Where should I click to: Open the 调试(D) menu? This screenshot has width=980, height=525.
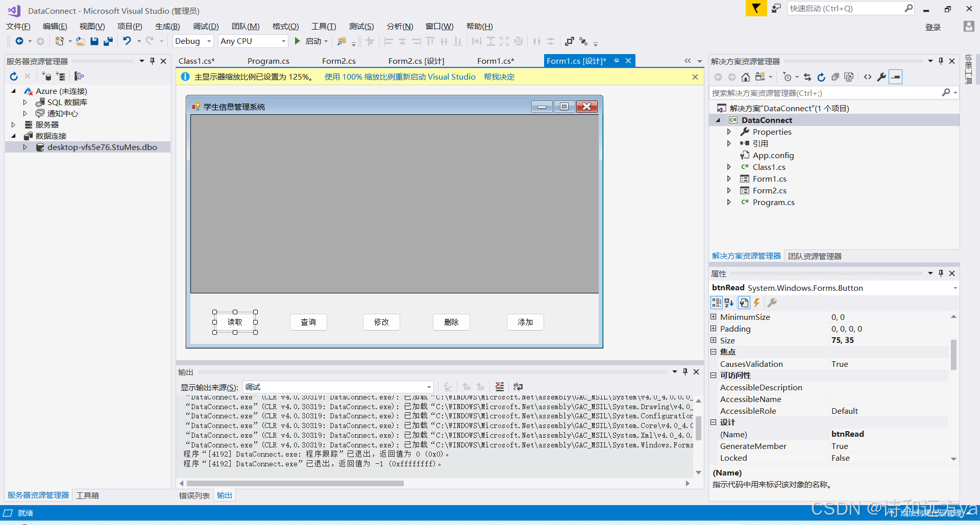(x=206, y=27)
